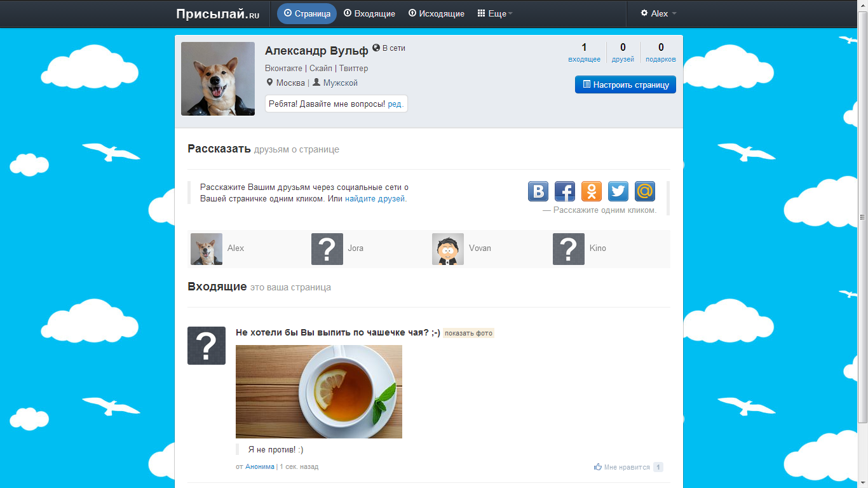Image resolution: width=868 pixels, height=488 pixels.
Task: Click the Kino friend name
Action: coord(598,248)
